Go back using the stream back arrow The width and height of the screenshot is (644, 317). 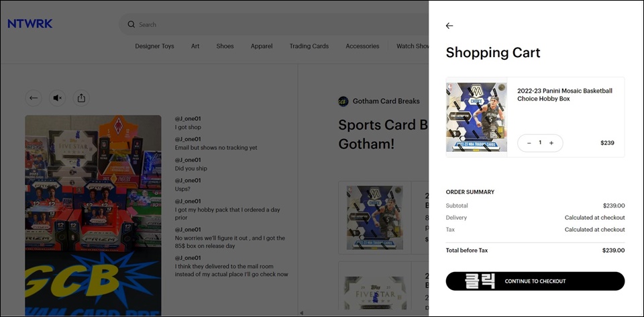click(x=34, y=98)
